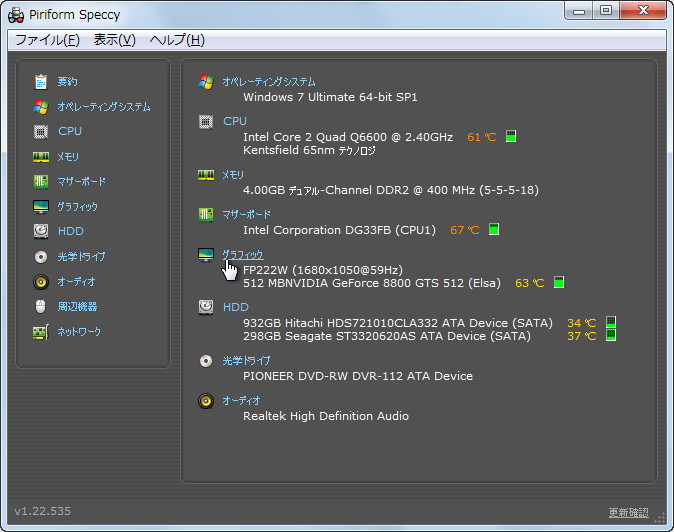The image size is (674, 532).
Task: Open the 要約 summary icon in sidebar
Action: click(41, 82)
